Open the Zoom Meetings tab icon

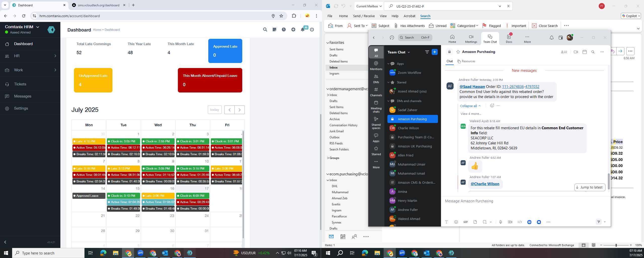(x=471, y=39)
